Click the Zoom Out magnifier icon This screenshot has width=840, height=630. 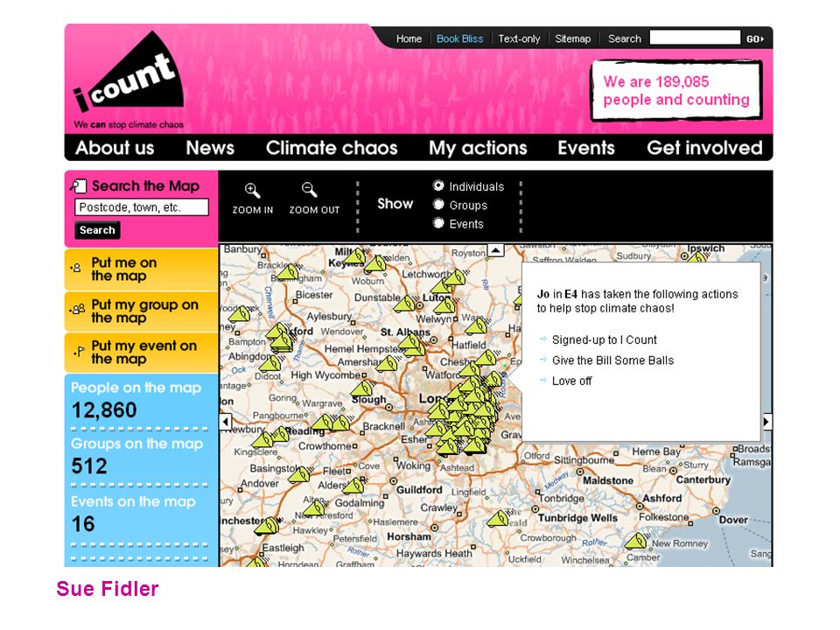309,190
